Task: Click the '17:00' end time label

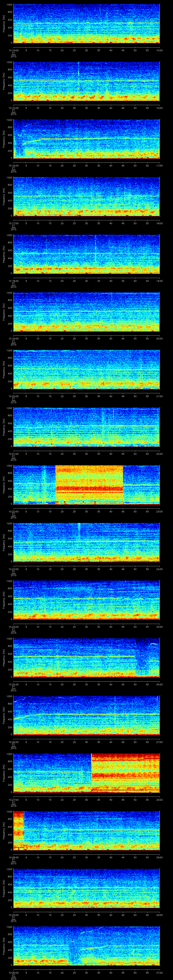Action: tap(159, 165)
